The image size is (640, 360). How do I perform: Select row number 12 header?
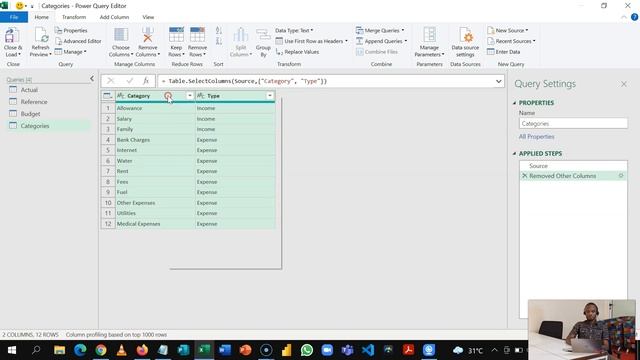108,224
